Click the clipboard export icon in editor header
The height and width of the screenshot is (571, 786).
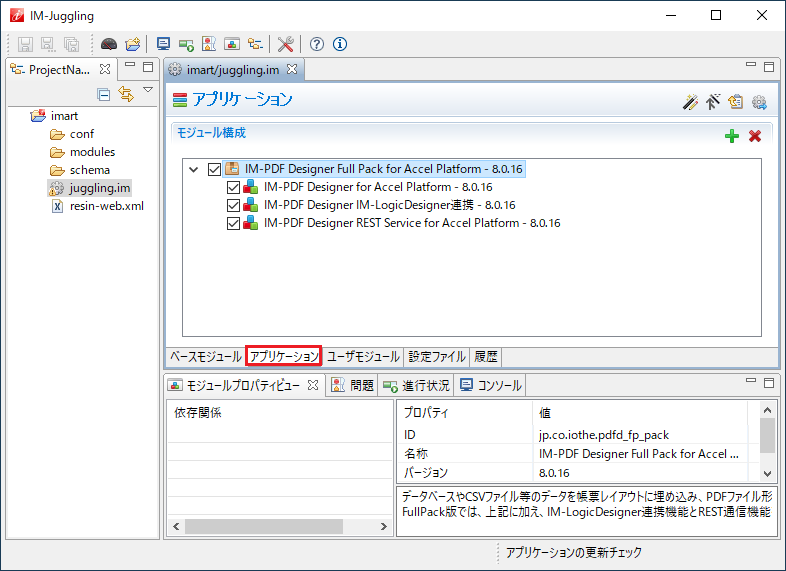(736, 102)
